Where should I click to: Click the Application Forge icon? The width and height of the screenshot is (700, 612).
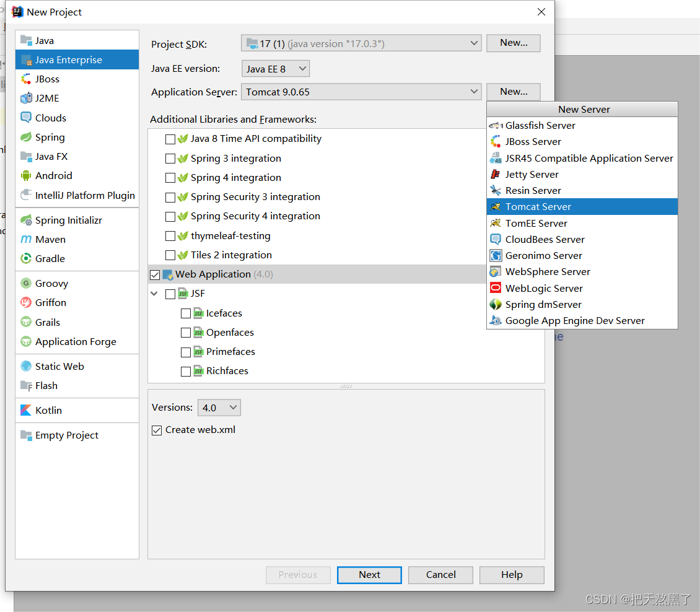click(27, 341)
